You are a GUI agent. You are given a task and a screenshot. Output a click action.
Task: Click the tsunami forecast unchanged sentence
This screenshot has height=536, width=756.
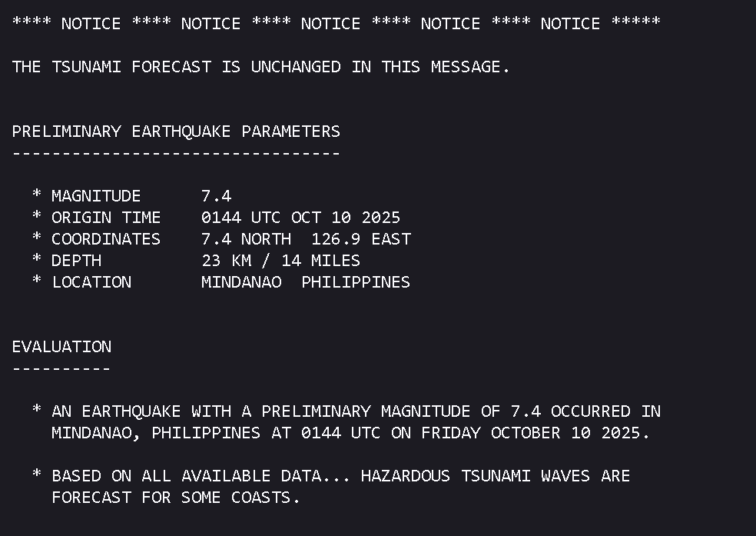coord(260,67)
